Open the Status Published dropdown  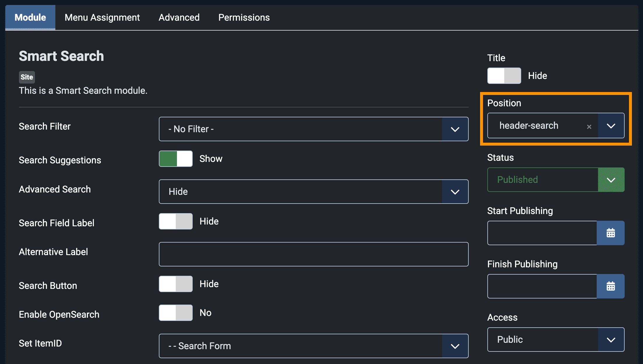556,180
